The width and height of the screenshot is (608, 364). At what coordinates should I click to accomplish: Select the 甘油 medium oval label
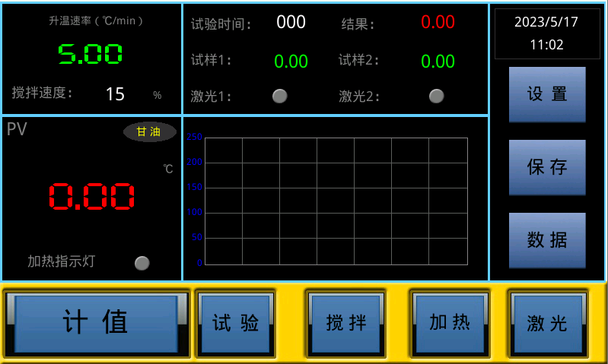[x=149, y=132]
